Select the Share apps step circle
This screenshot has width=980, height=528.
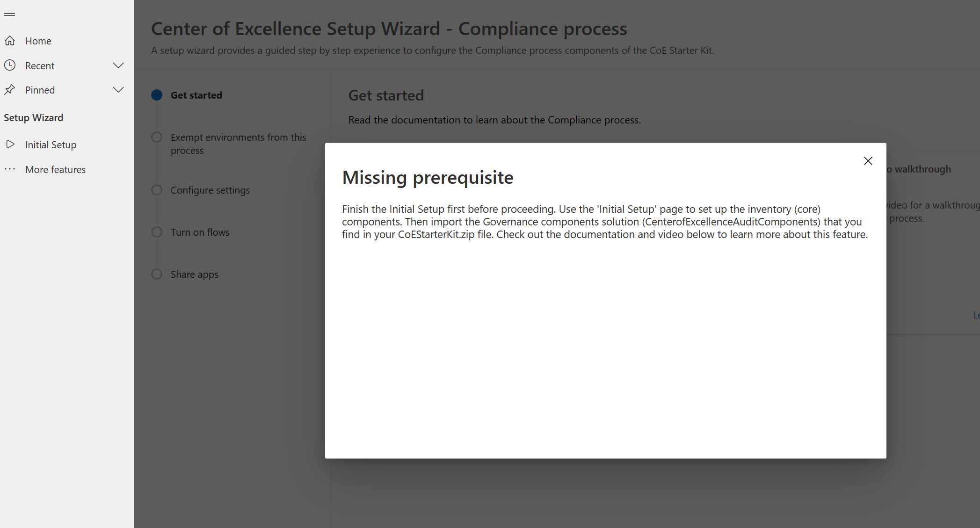(156, 274)
